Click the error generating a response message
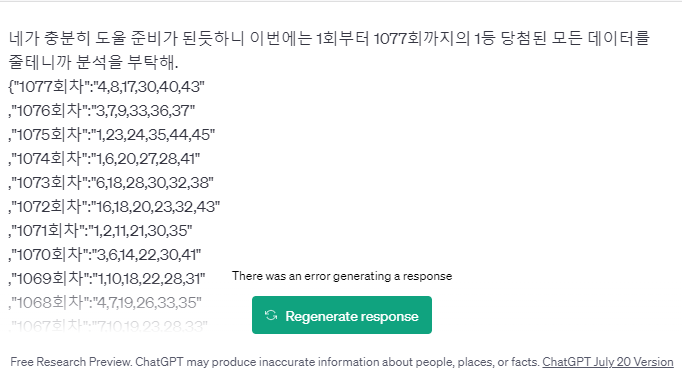Screen dimensions: 682x372 [342, 276]
